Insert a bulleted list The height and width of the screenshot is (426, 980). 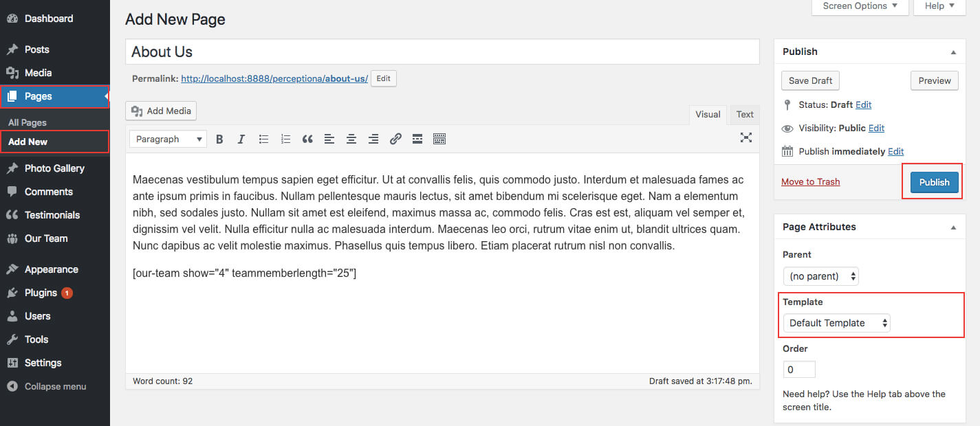(x=263, y=139)
